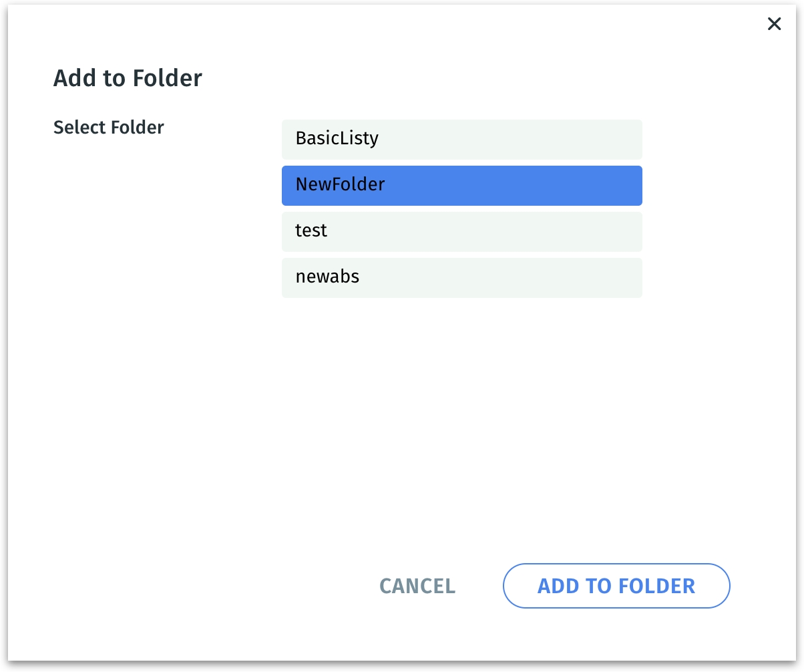Click the blue selected NewFolder row
Screen dimensions: 804x672
[461, 185]
